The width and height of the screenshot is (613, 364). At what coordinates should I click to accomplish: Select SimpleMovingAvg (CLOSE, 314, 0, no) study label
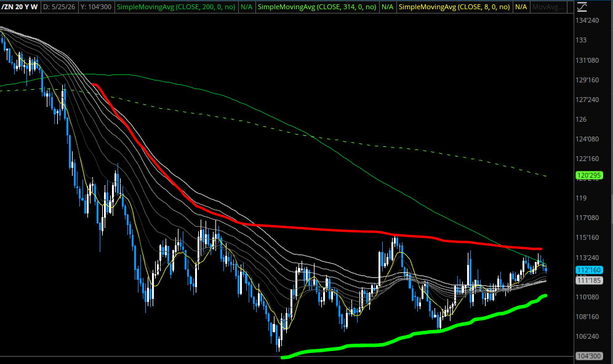click(x=317, y=7)
